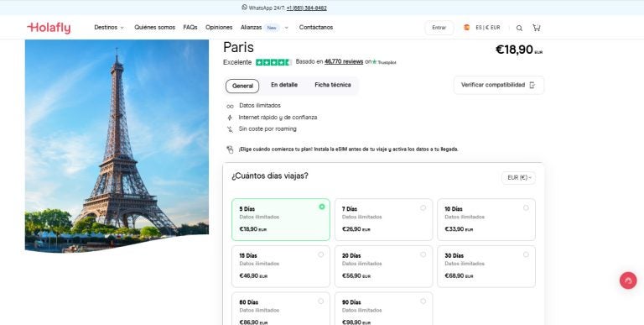Click Verificar compatibilidad button
The image size is (644, 325).
coord(499,85)
